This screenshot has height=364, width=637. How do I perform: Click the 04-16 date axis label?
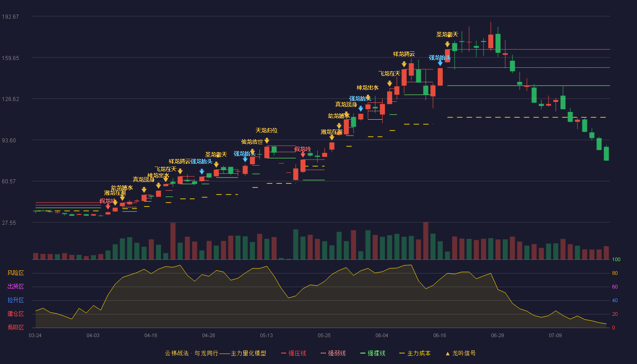[x=151, y=335]
